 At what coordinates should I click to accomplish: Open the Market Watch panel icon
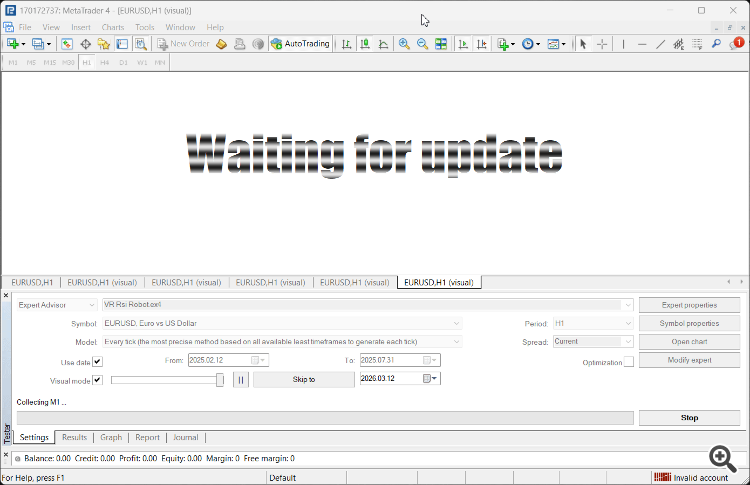[x=67, y=44]
